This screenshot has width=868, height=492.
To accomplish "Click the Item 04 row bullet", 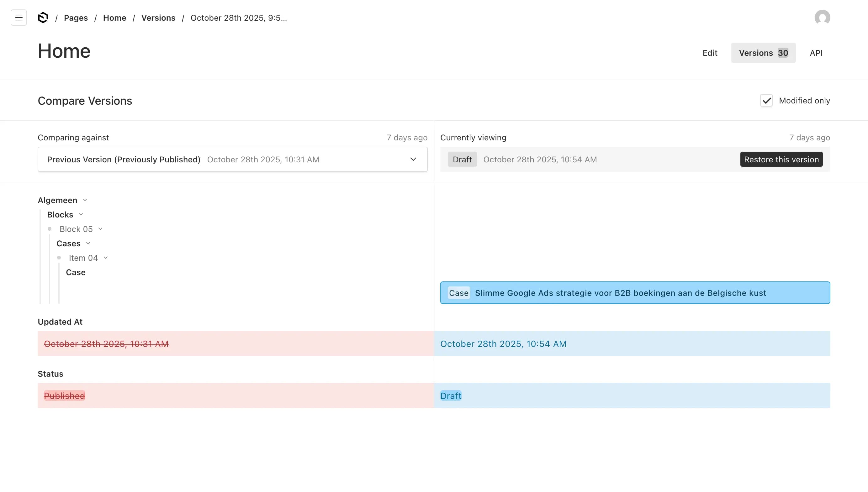I will [x=59, y=258].
